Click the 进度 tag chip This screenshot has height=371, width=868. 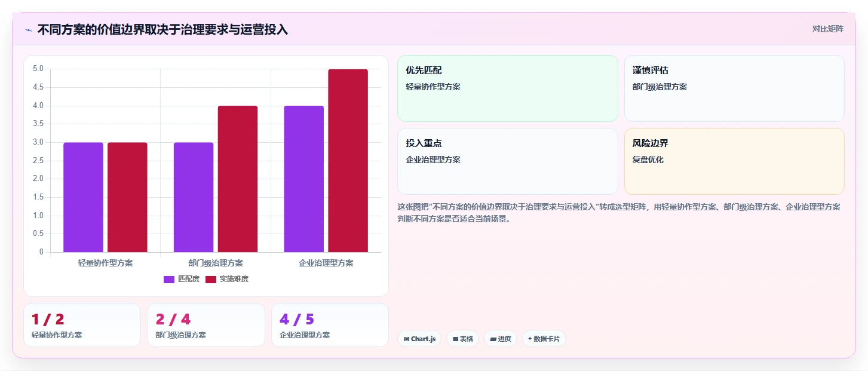[501, 339]
